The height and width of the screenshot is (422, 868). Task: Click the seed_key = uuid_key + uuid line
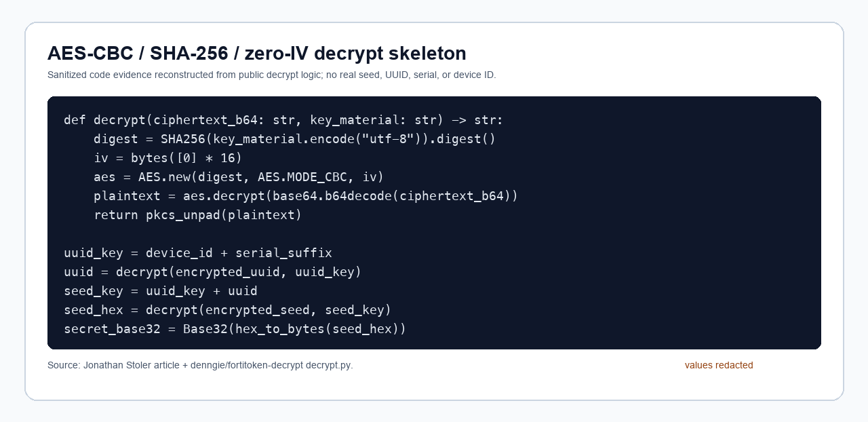tap(161, 291)
